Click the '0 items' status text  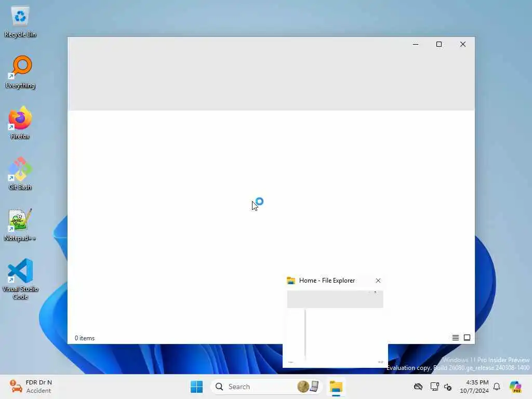[85, 338]
